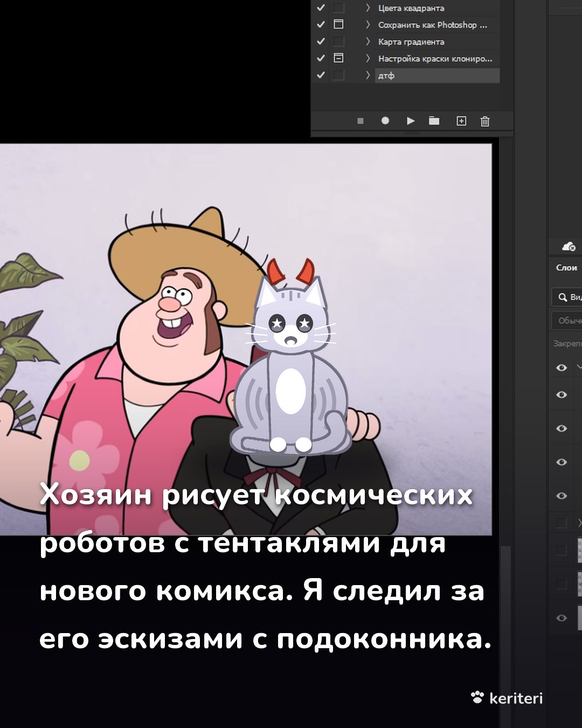The width and height of the screenshot is (582, 728).
Task: Select the Цвета квадранта action row
Action: (437, 8)
